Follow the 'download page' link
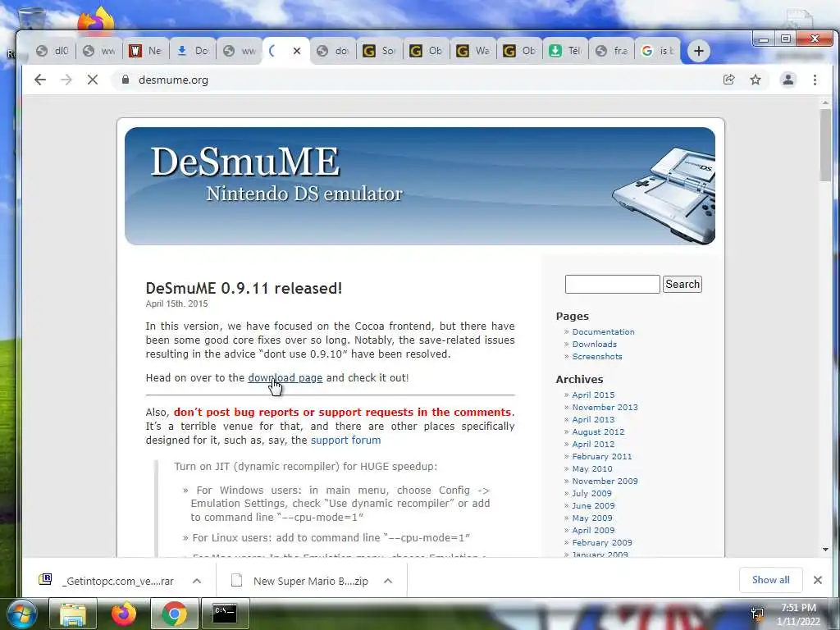This screenshot has height=630, width=840. (285, 377)
